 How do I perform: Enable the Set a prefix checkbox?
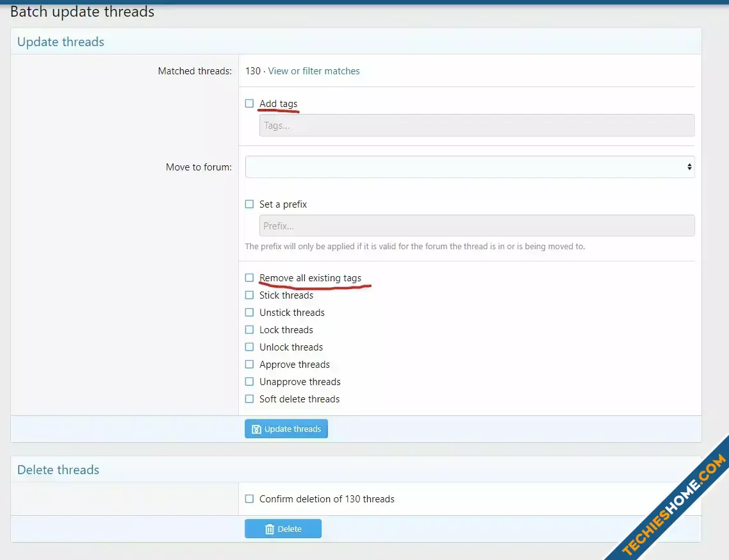(x=249, y=204)
